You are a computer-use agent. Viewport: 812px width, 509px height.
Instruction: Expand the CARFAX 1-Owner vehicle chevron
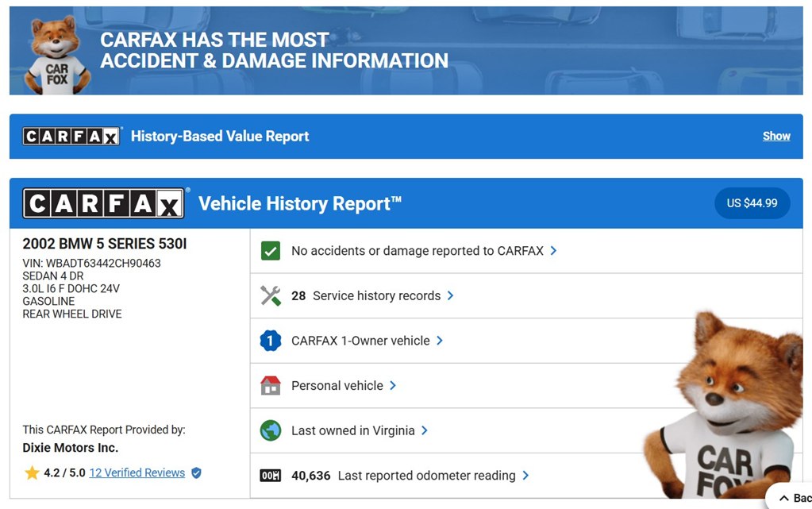(x=440, y=341)
